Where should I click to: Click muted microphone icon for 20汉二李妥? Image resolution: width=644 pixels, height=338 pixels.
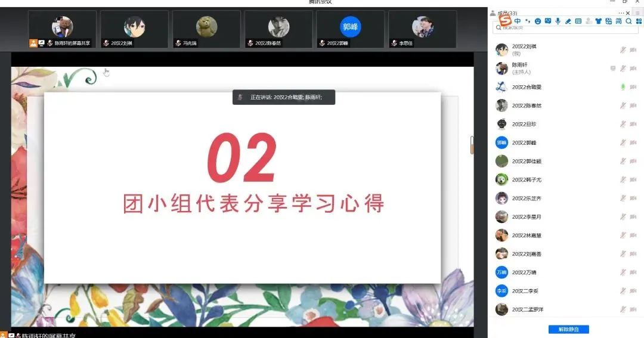point(623,291)
